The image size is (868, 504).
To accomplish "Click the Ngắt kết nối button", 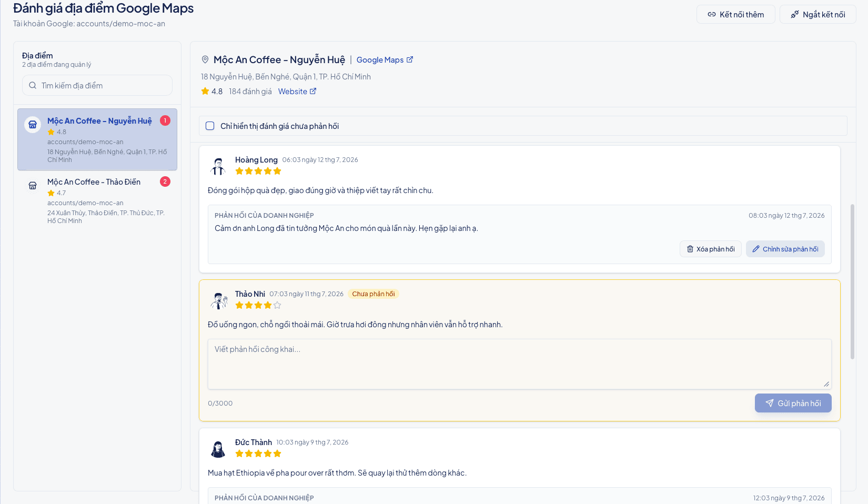I will click(818, 14).
